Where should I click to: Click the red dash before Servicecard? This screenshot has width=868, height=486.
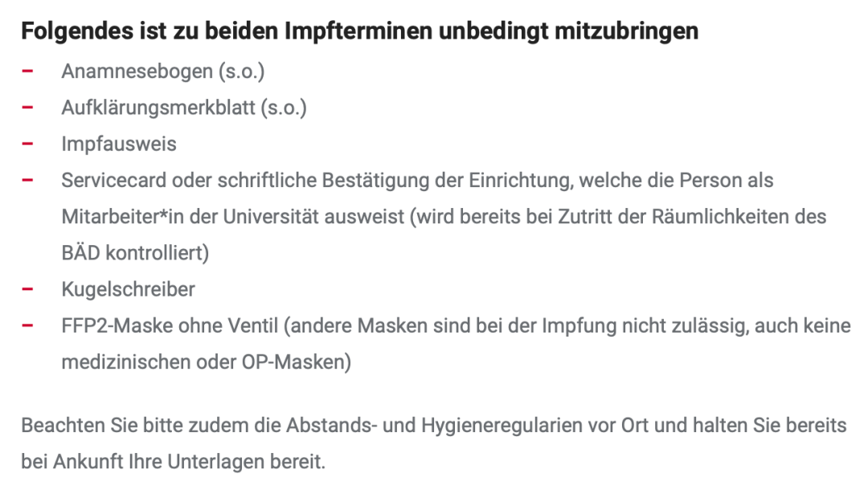(x=27, y=180)
